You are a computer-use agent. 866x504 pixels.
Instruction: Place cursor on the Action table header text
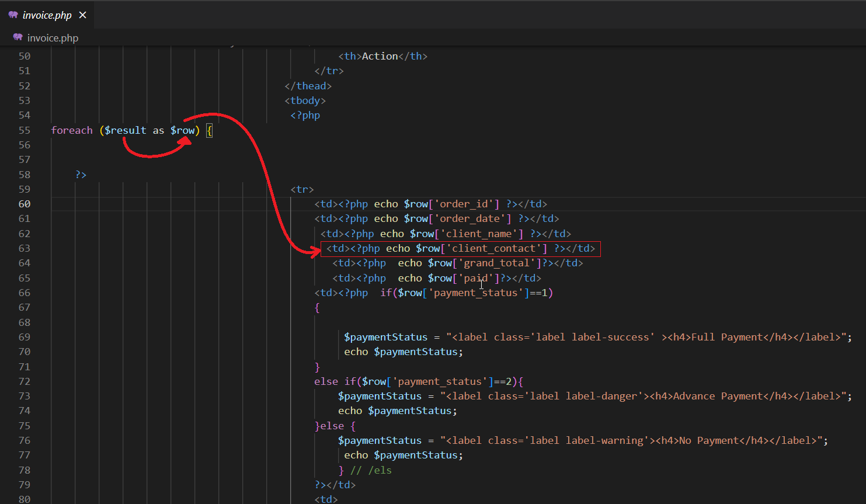(x=380, y=56)
